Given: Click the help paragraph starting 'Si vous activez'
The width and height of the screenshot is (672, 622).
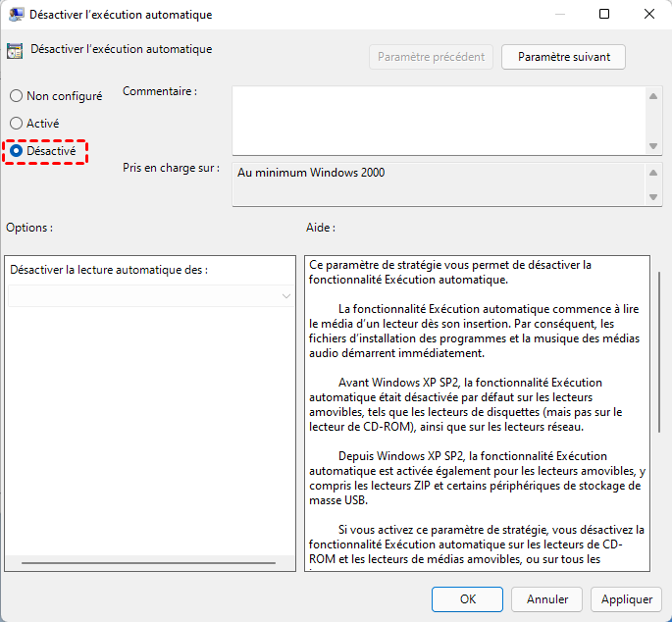Looking at the screenshot, I should pos(477,544).
